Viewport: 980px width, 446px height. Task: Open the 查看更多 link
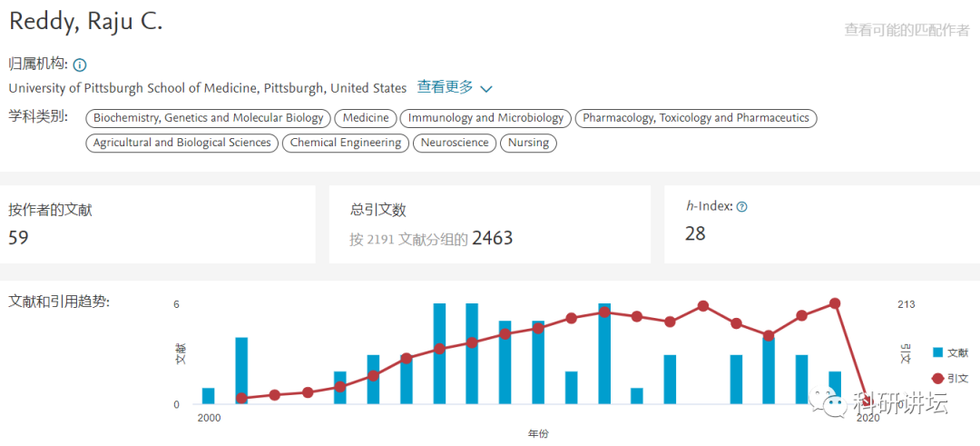tap(445, 87)
